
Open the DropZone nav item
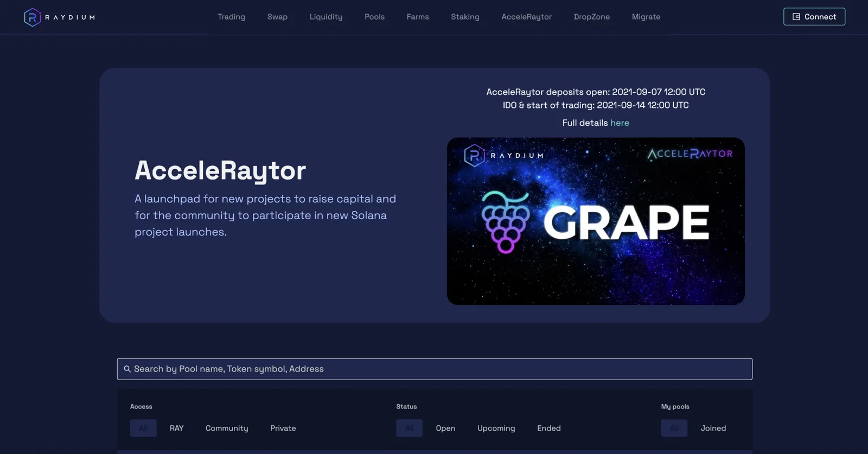592,17
